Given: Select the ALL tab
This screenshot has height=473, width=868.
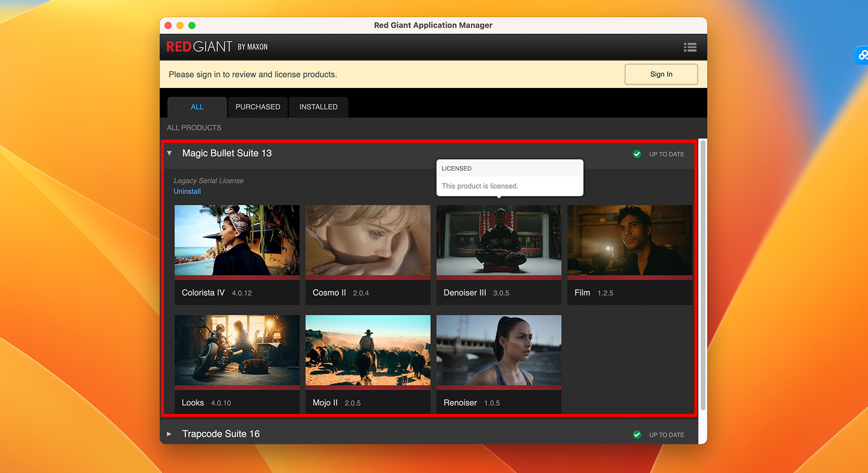Looking at the screenshot, I should point(197,106).
